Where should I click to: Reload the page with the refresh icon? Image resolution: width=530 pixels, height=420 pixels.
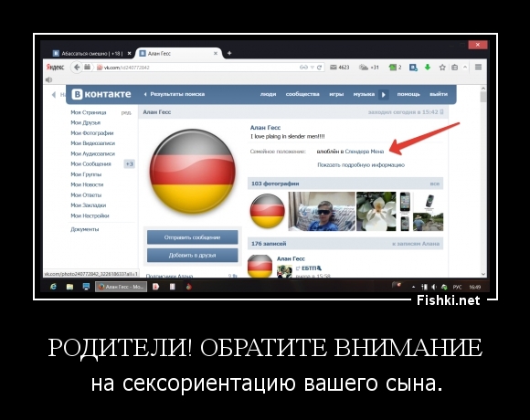point(319,68)
